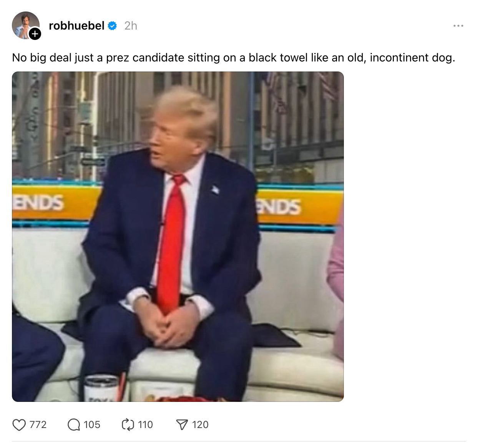Open replies via the speech bubble icon
This screenshot has height=448, width=478.
pos(73,425)
